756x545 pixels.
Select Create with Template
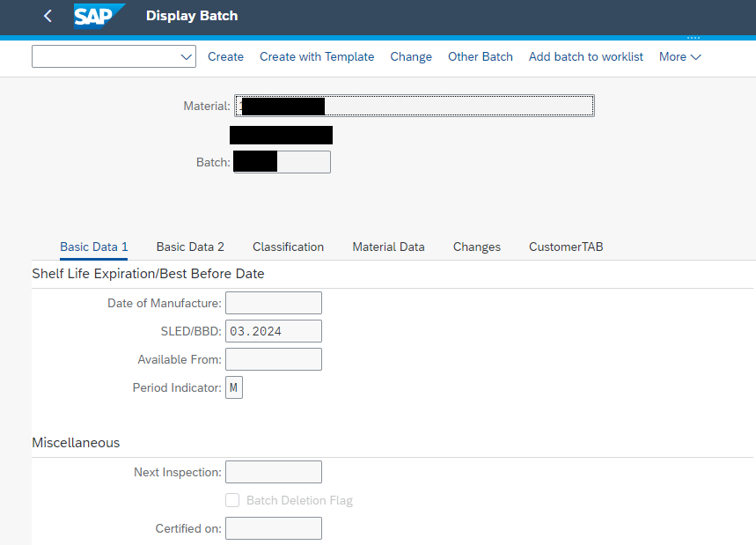click(x=317, y=56)
